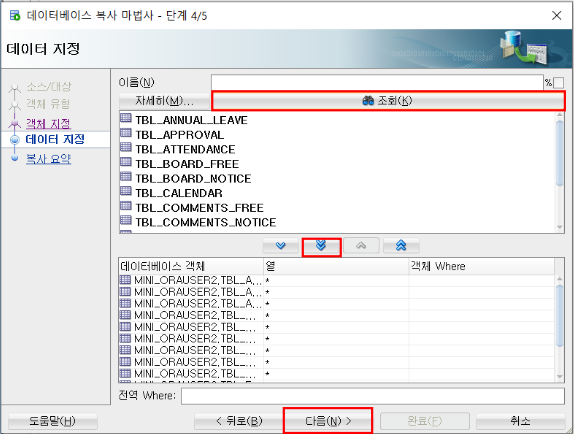This screenshot has width=574, height=434.
Task: Click the wizard title bar database icon
Action: point(15,15)
